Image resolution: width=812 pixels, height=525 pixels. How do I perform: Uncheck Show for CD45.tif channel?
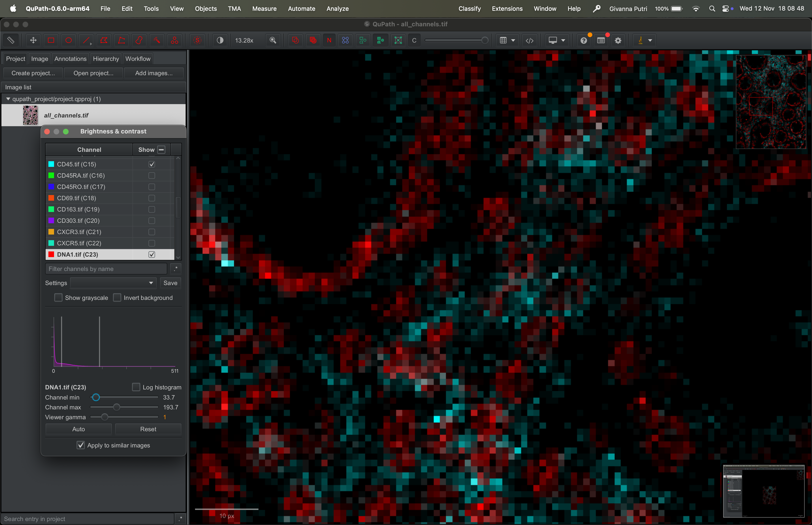(x=152, y=164)
